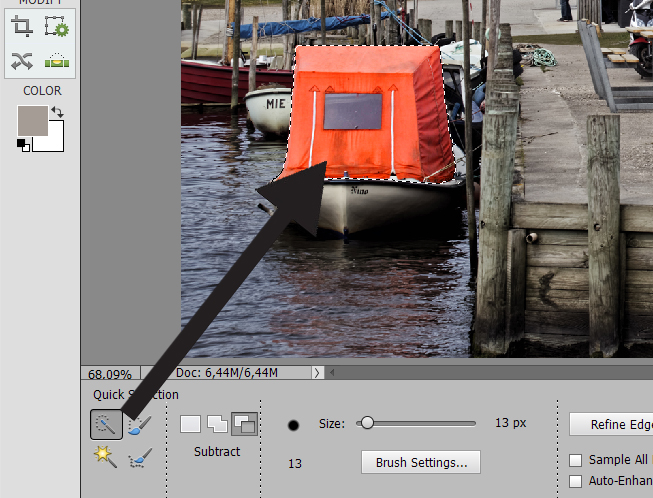Image resolution: width=653 pixels, height=498 pixels.
Task: Click the Refine Edge button
Action: point(610,424)
